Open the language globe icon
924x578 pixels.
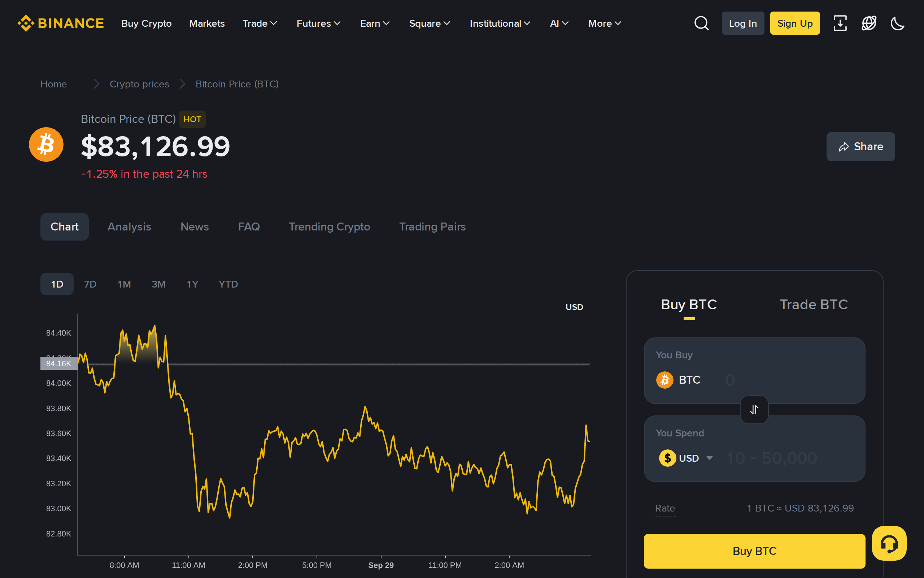[869, 23]
